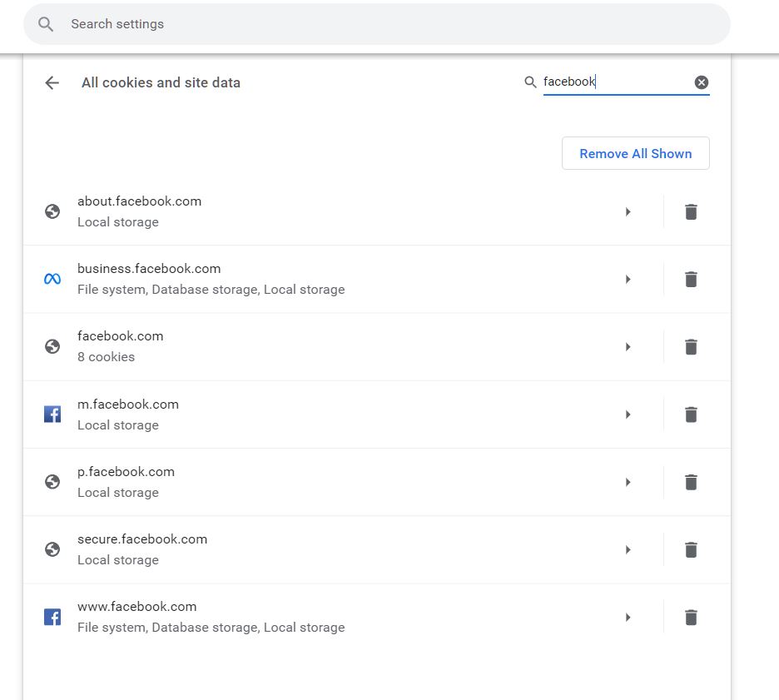Delete business.facebook.com data via trash icon
Image resolution: width=779 pixels, height=700 pixels.
[691, 279]
